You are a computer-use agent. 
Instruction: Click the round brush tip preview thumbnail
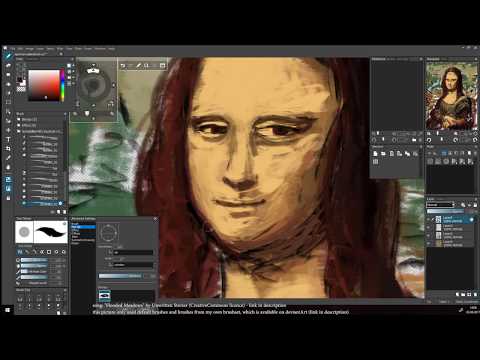pos(24,232)
